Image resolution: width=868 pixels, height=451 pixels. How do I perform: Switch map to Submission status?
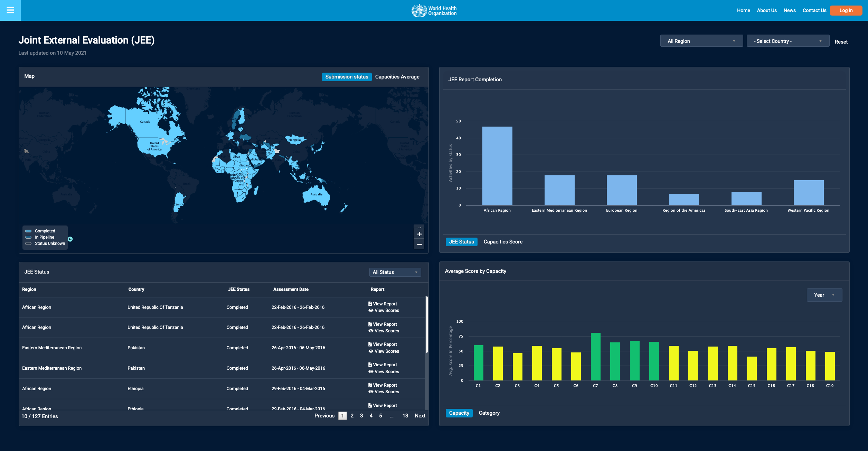click(x=347, y=77)
